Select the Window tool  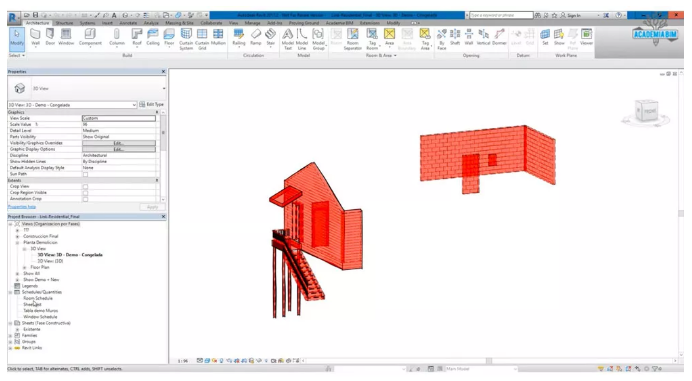66,37
